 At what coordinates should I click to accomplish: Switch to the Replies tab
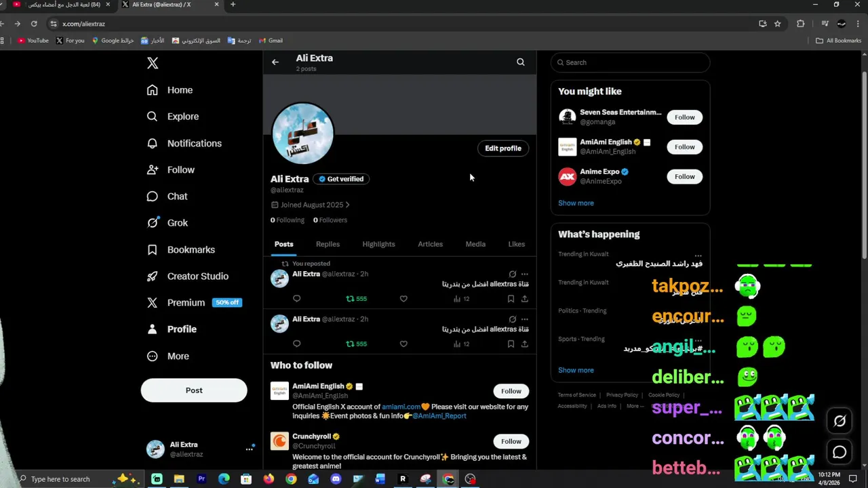pyautogui.click(x=328, y=244)
